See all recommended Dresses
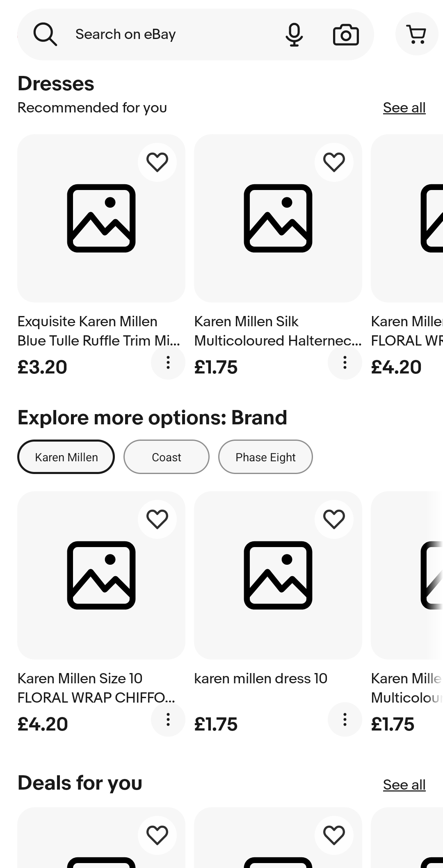Image resolution: width=443 pixels, height=868 pixels. (404, 108)
